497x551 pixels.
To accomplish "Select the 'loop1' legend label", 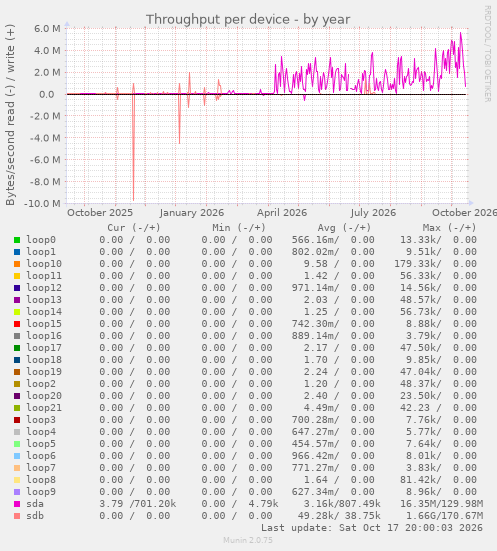I will pyautogui.click(x=41, y=252).
